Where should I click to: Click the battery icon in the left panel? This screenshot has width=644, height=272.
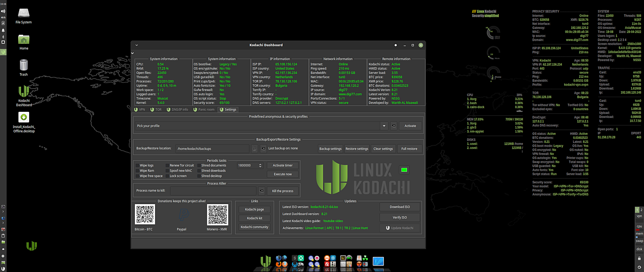click(3, 23)
